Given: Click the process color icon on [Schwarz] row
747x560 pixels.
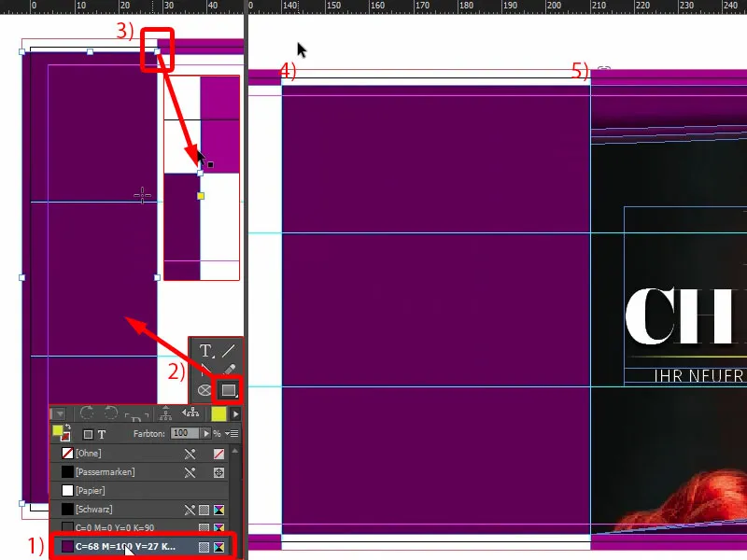Looking at the screenshot, I should 204,510.
